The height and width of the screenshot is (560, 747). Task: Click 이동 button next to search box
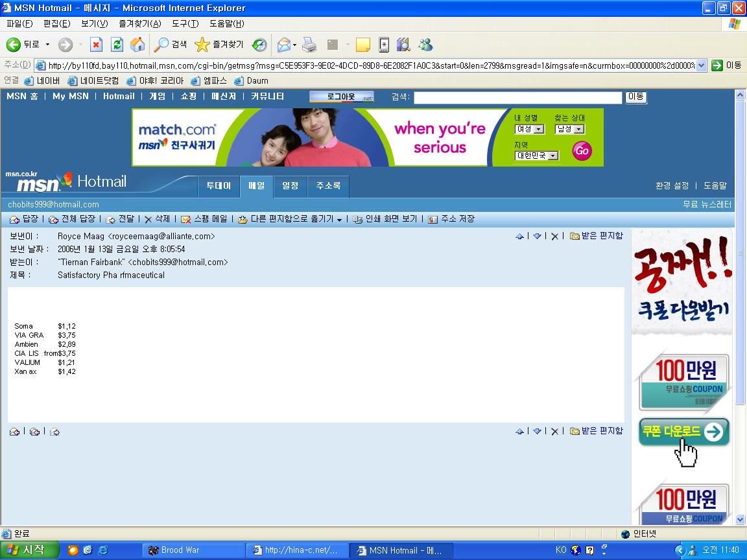coord(636,97)
